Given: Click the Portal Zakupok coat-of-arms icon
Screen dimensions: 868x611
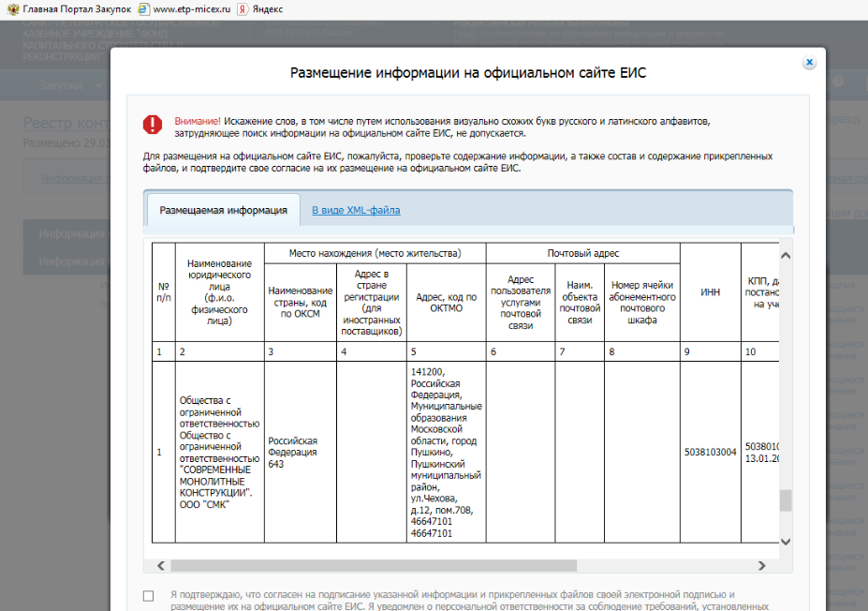Looking at the screenshot, I should (x=13, y=9).
